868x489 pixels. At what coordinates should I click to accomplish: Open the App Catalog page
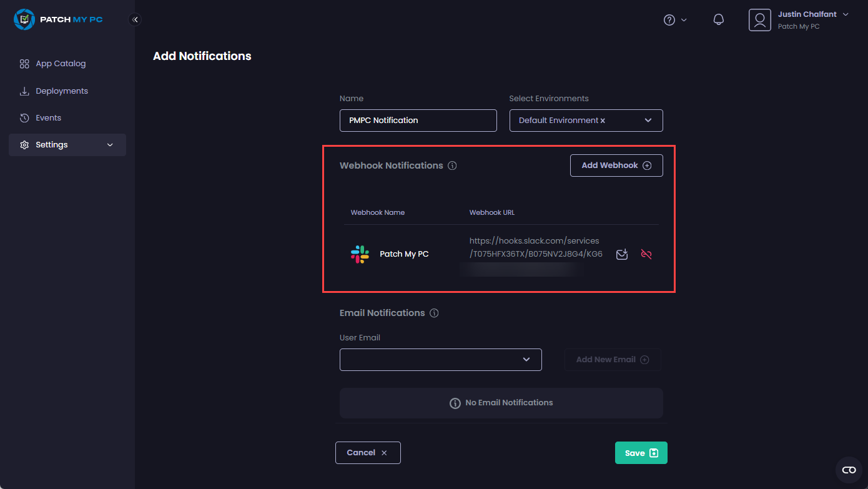tap(61, 64)
